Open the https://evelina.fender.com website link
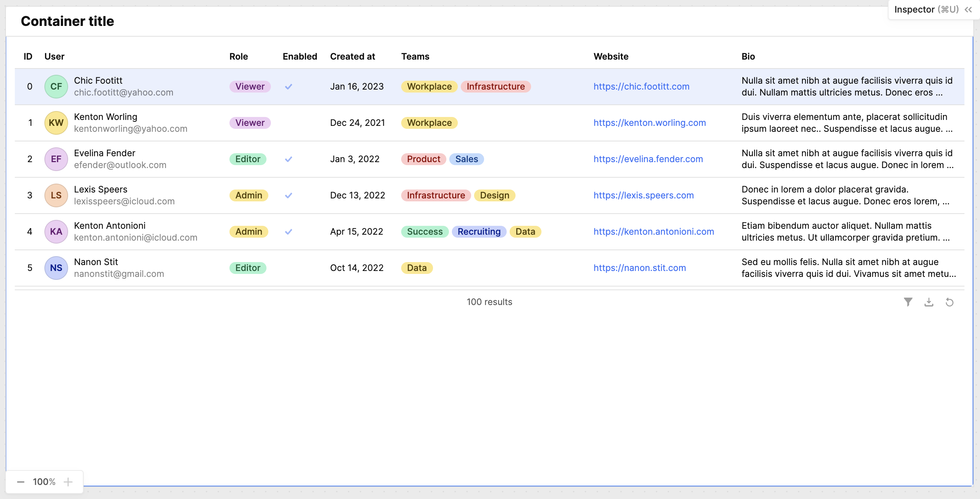 (648, 159)
